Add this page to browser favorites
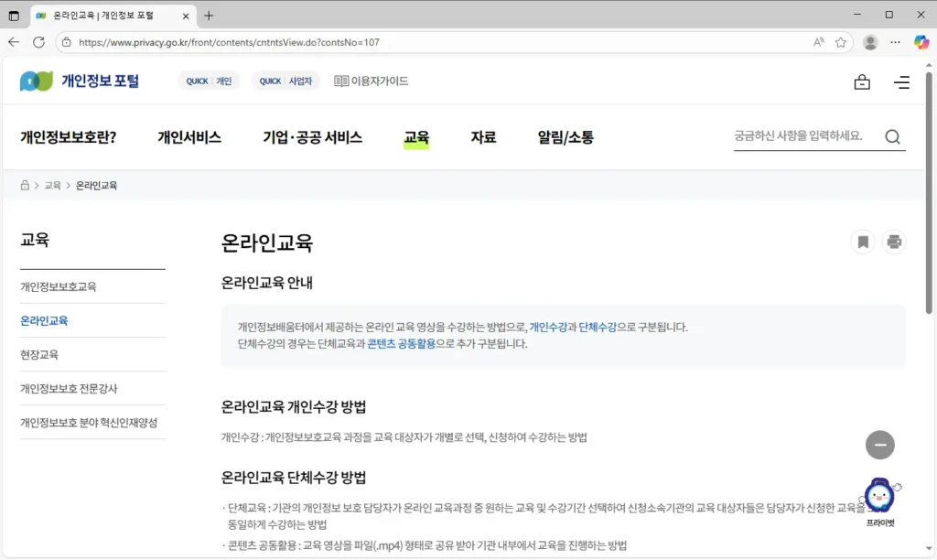Screen dimensions: 937x560 (840, 42)
